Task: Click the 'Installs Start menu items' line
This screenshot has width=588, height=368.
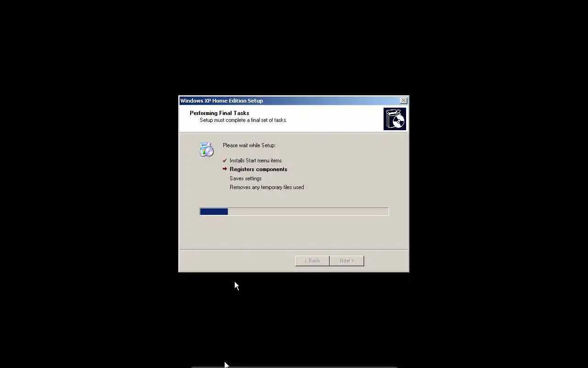Action: point(255,161)
